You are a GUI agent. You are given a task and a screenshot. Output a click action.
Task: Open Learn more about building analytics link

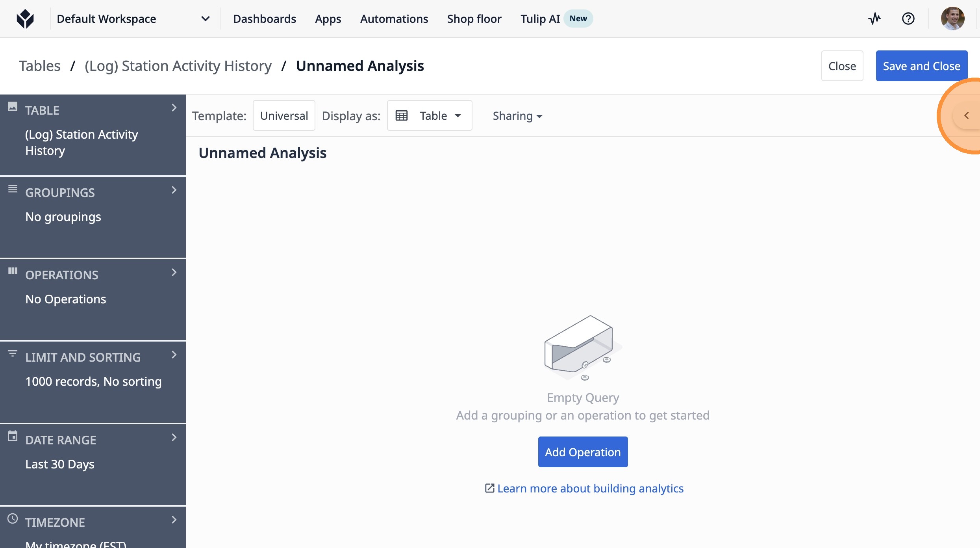[590, 489]
